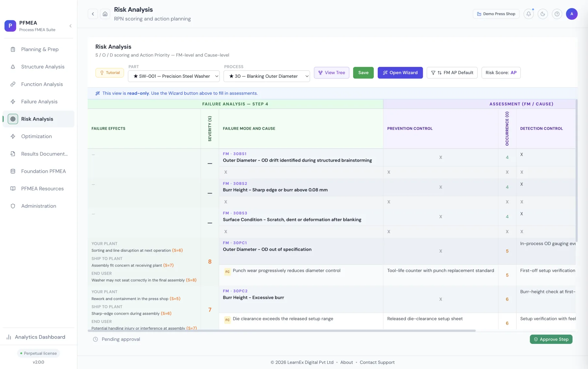588x369 pixels.
Task: Start the Tutorial
Action: pyautogui.click(x=110, y=72)
